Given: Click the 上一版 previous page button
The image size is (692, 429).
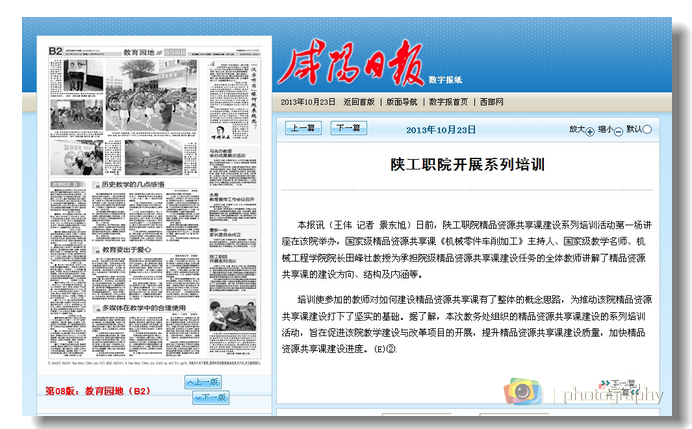Looking at the screenshot, I should click(202, 382).
